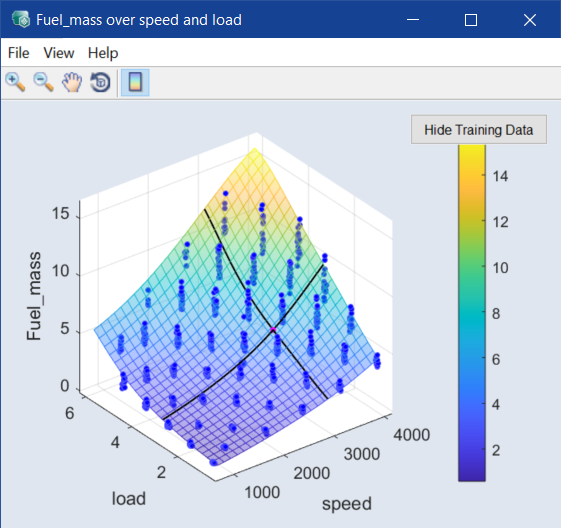Viewport: 561px width, 528px height.
Task: Click the purple bottom of the colorbar
Action: coord(472,474)
